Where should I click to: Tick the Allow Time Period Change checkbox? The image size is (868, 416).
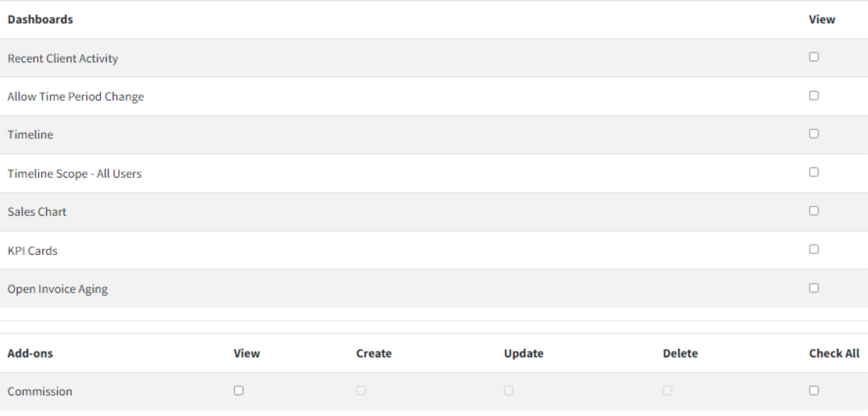pos(814,96)
